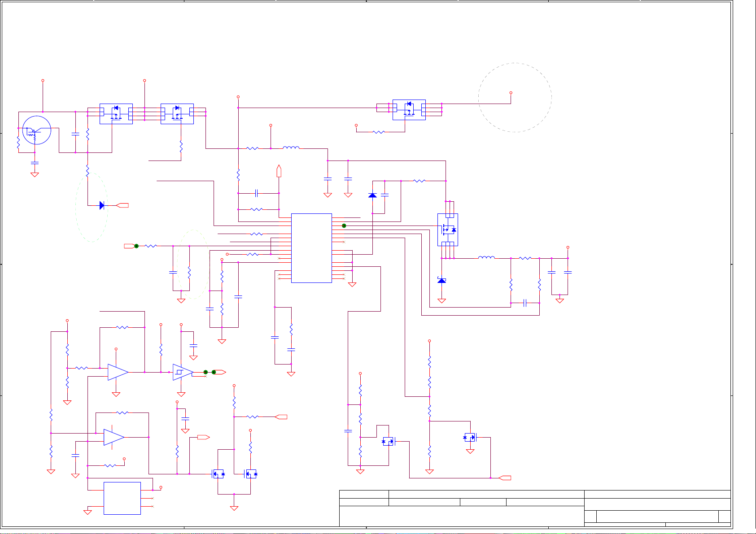Select the output terminal above the two output capacitors
Image resolution: width=756 pixels, height=534 pixels.
click(568, 247)
